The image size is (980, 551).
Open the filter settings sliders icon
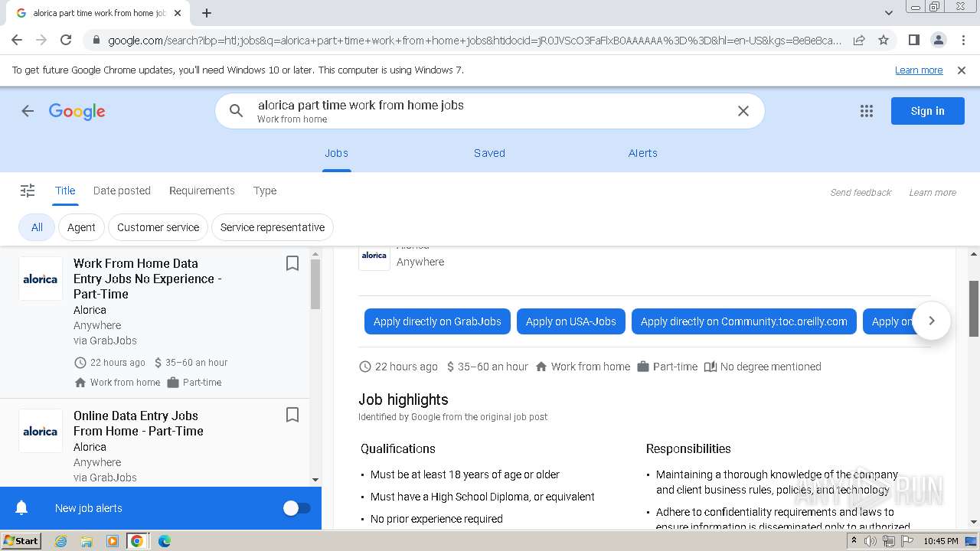pos(28,191)
